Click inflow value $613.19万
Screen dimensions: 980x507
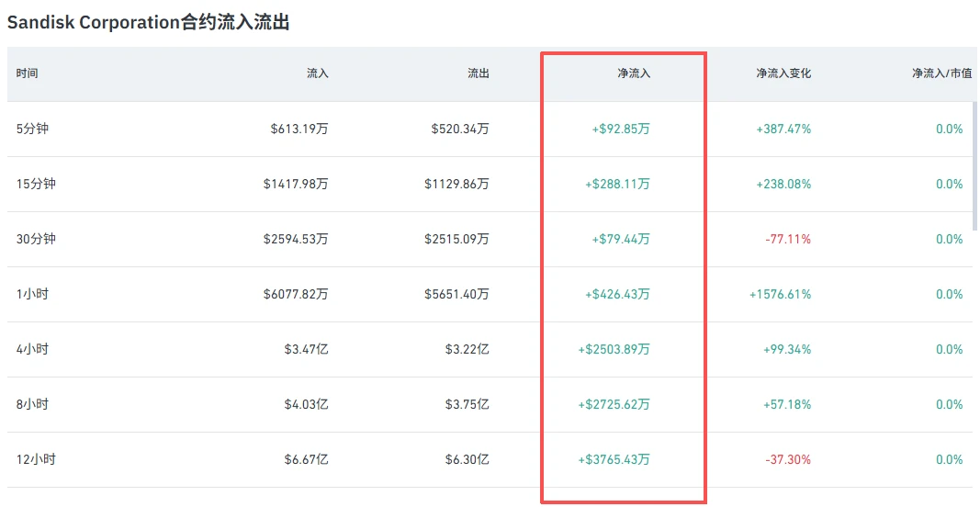(299, 129)
